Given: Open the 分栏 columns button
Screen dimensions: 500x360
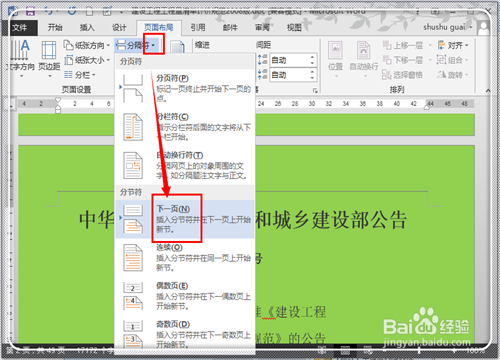Looking at the screenshot, I should 80,75.
